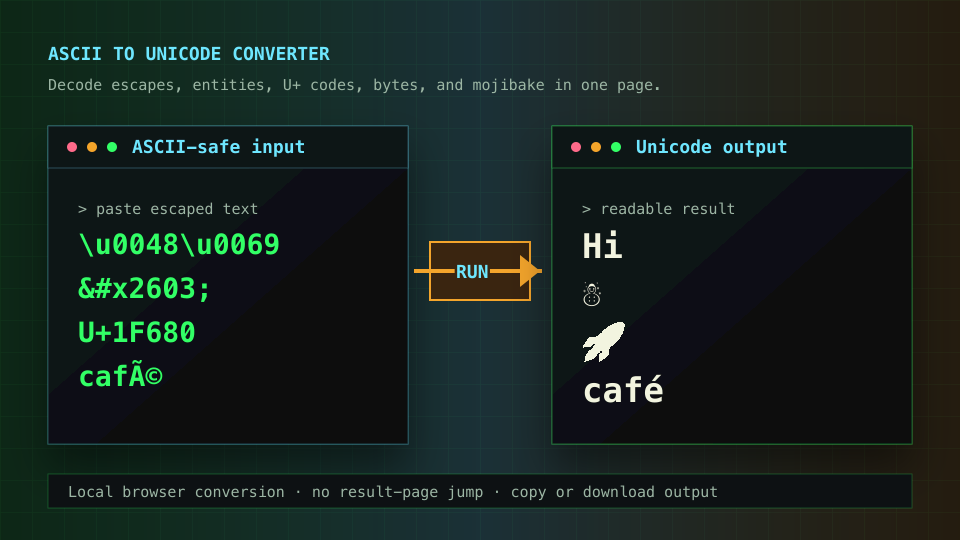Select the mojibake cafÃ© input line

pos(121,376)
